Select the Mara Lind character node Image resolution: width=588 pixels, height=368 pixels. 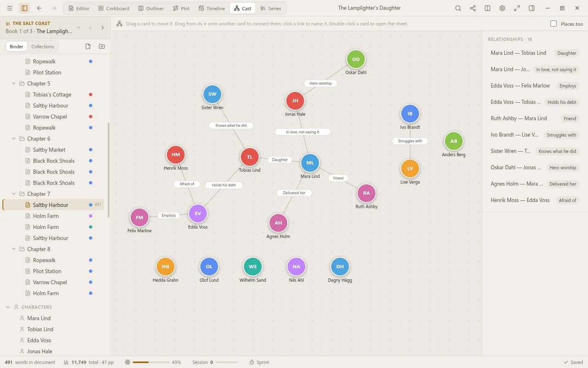[310, 163]
